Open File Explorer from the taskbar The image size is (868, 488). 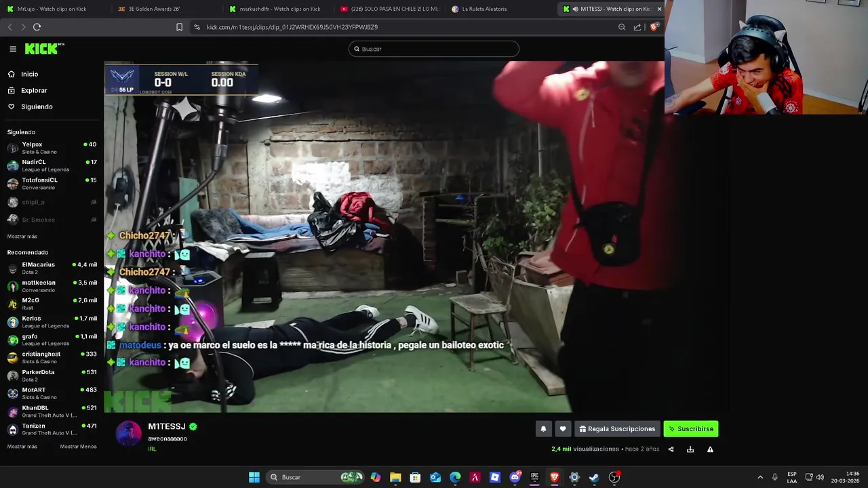click(x=395, y=477)
